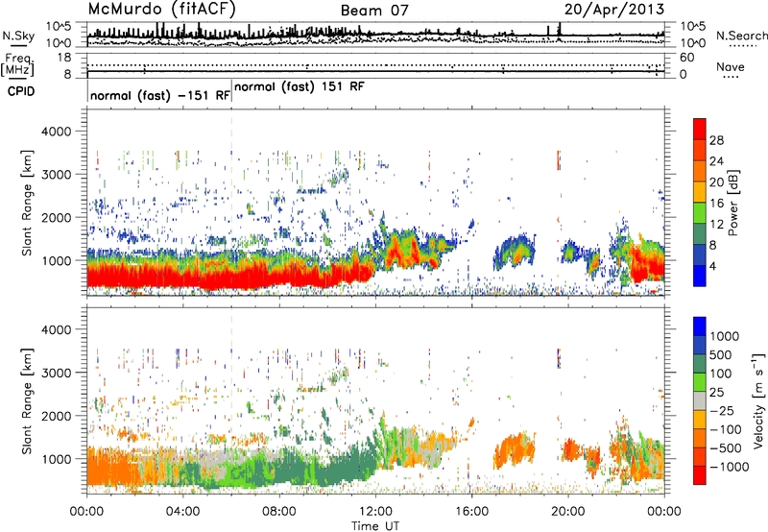The width and height of the screenshot is (768, 532).
Task: Click the date "20/Apr/2013"
Action: (x=614, y=10)
